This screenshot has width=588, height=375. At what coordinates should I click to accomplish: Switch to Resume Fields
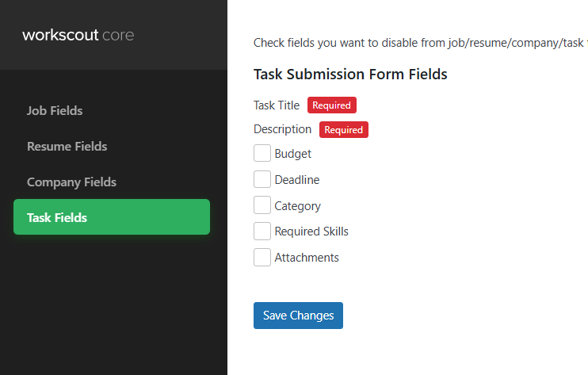click(67, 147)
